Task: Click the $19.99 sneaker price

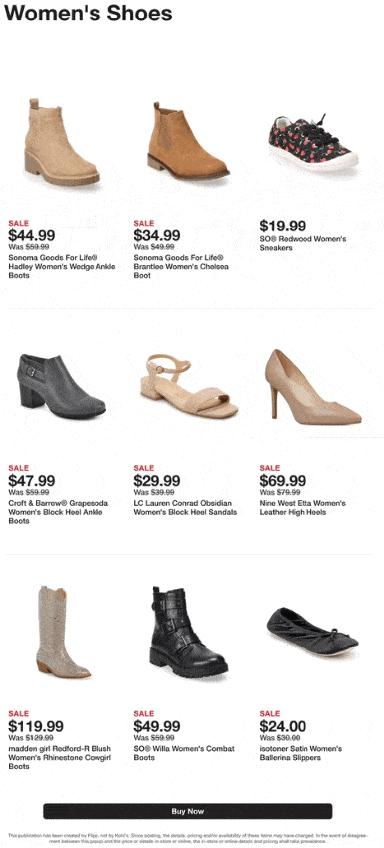Action: click(282, 226)
